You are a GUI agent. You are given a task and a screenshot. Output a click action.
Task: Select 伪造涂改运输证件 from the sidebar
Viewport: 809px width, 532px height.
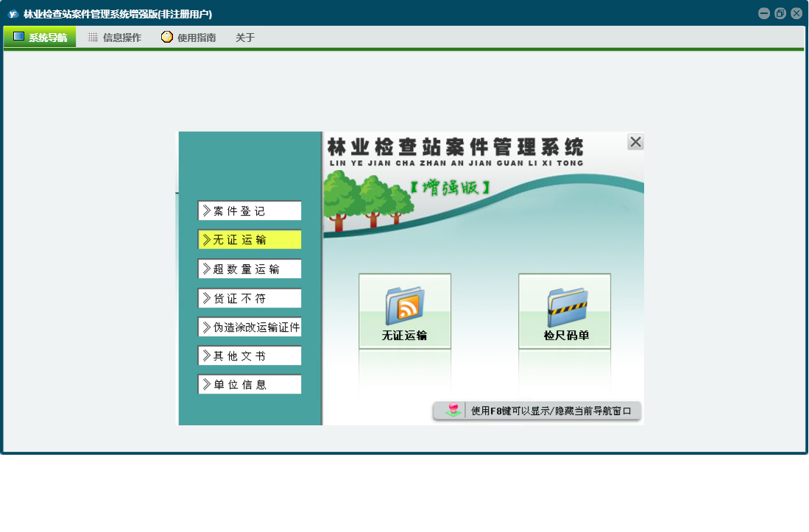[250, 327]
